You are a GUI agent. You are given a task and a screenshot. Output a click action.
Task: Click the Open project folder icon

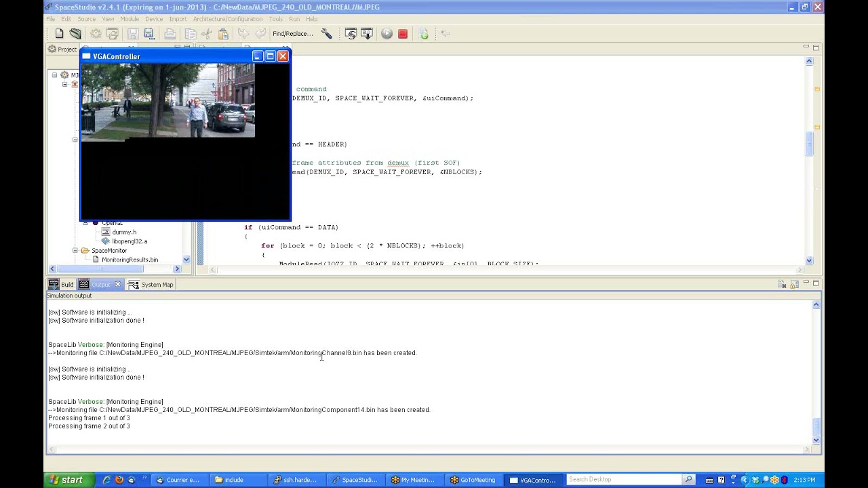[x=75, y=33]
